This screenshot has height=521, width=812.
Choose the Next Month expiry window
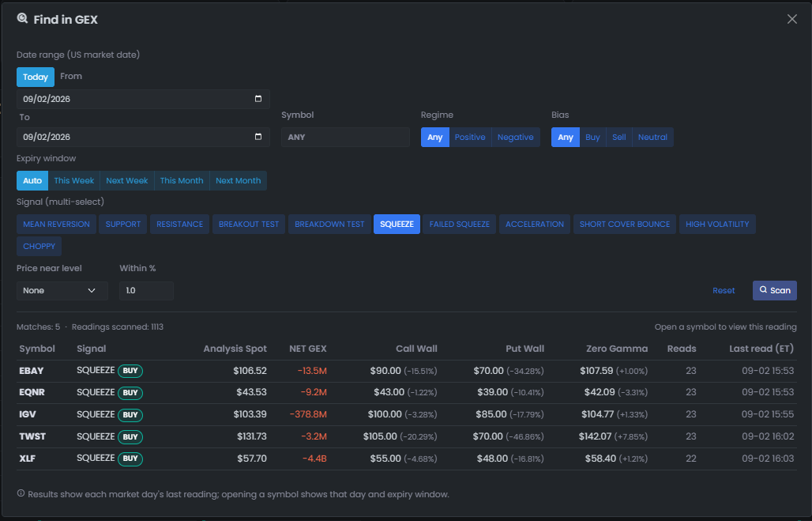(x=239, y=180)
